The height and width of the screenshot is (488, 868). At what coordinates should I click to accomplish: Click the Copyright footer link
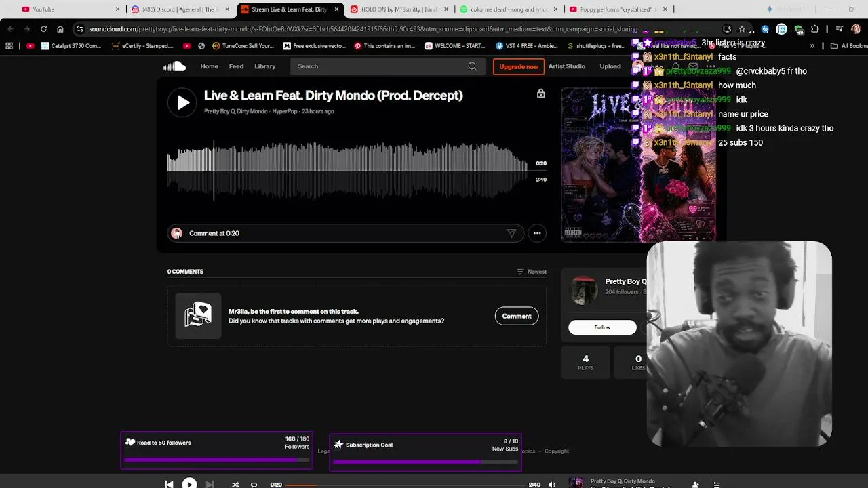click(557, 451)
